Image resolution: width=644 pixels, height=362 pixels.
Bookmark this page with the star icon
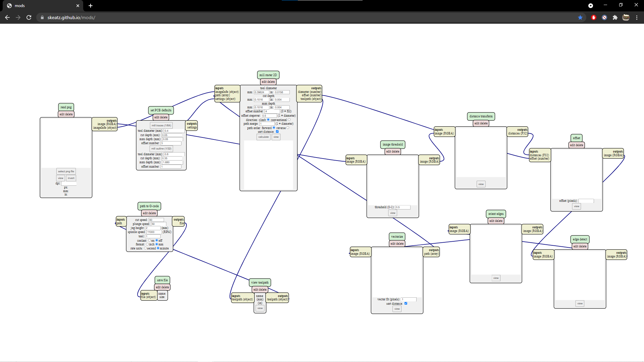click(580, 17)
